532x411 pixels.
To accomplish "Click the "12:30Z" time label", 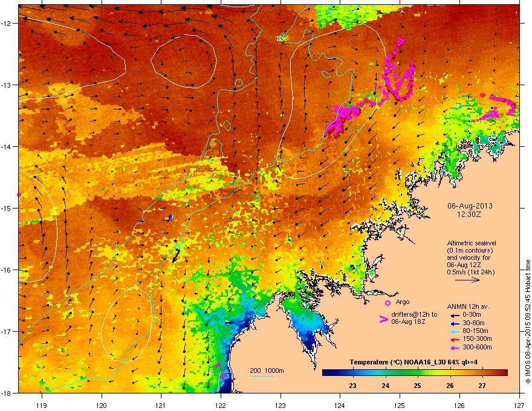I will (469, 215).
